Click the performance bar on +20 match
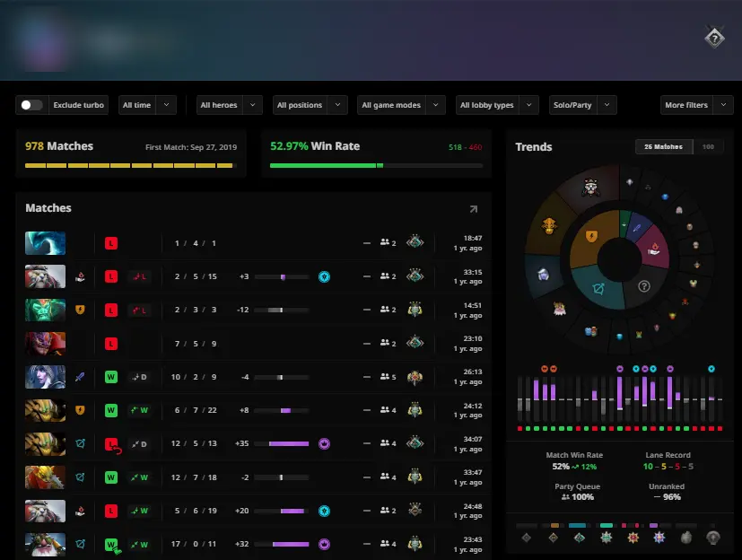The height and width of the screenshot is (560, 742). (282, 511)
